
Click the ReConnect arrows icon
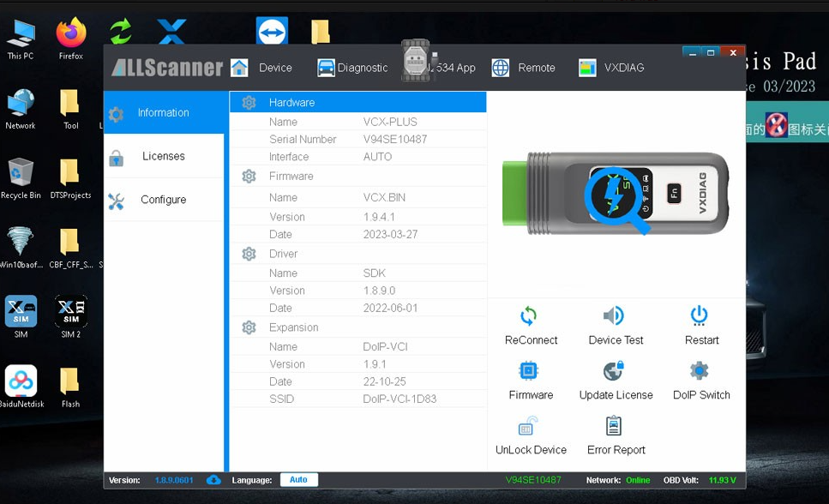tap(528, 315)
